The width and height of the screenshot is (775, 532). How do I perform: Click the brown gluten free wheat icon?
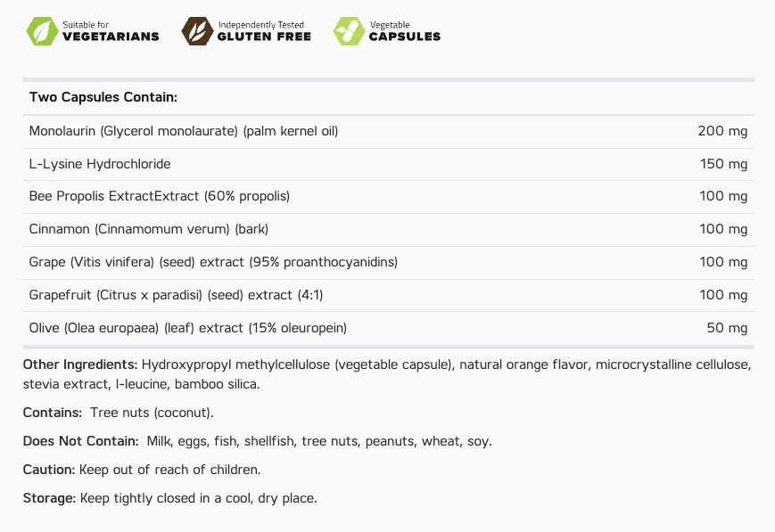coord(195,31)
